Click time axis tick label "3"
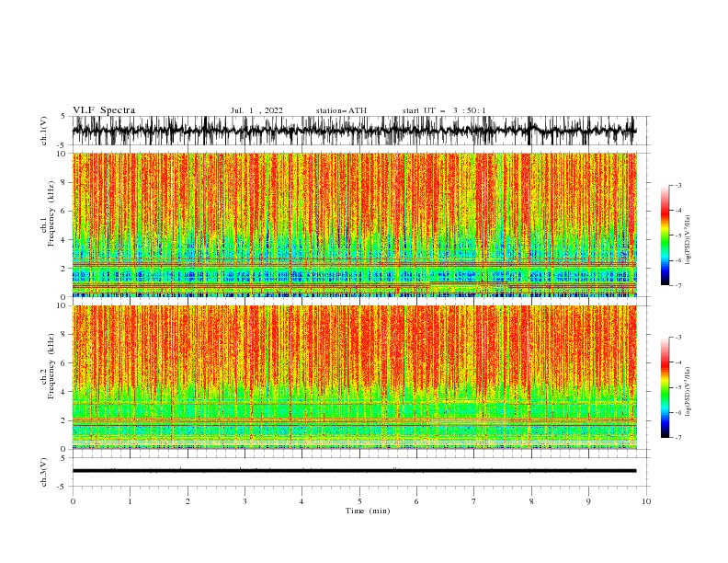 (x=245, y=501)
